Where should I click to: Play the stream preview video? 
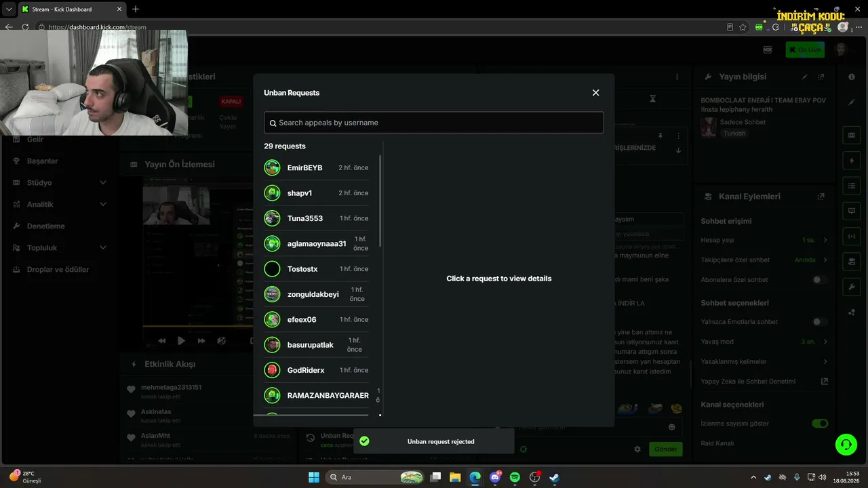point(181,340)
